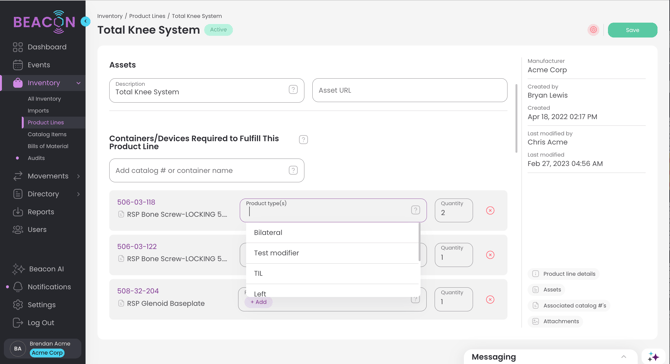Viewport: 670px width, 364px height.
Task: Choose TIL from dropdown list
Action: (332, 273)
